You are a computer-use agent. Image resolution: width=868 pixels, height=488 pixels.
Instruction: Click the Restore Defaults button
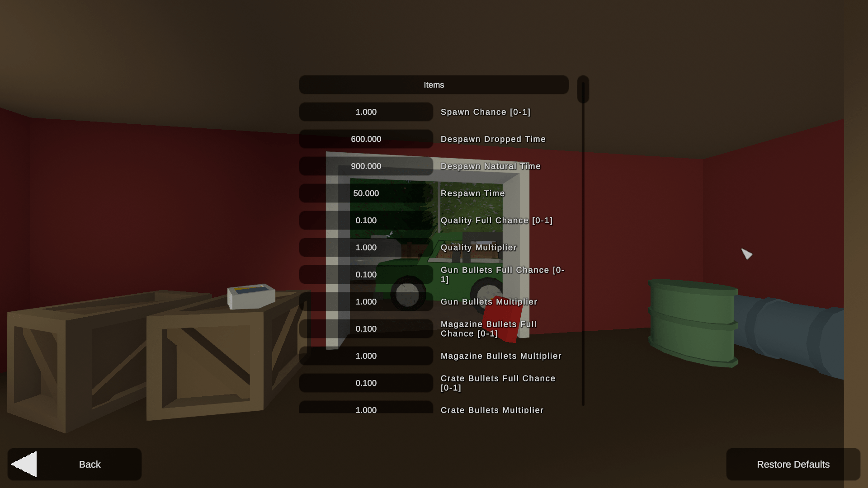coord(793,464)
